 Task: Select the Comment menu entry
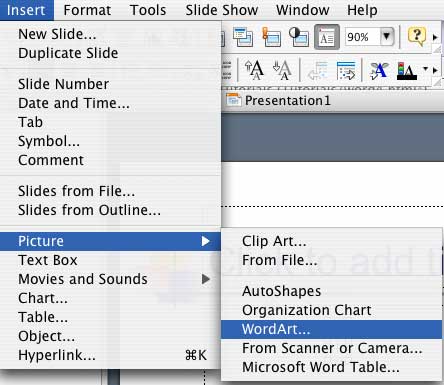click(110, 160)
